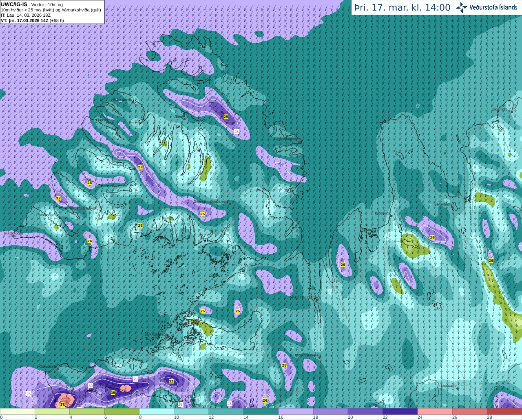Click the 20–22 violet legend swatch
The width and height of the screenshot is (522, 420).
365,411
